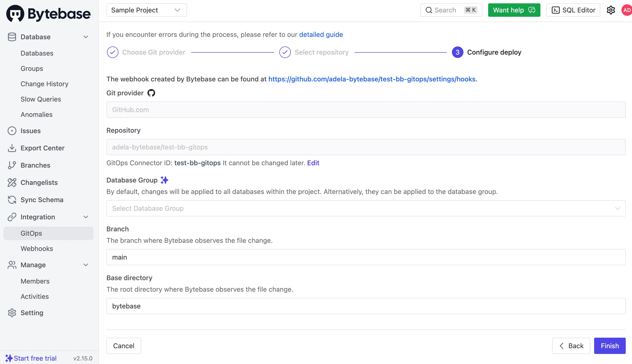Viewport: 632px width, 364px height.
Task: Open Sync Schema page
Action: point(42,200)
